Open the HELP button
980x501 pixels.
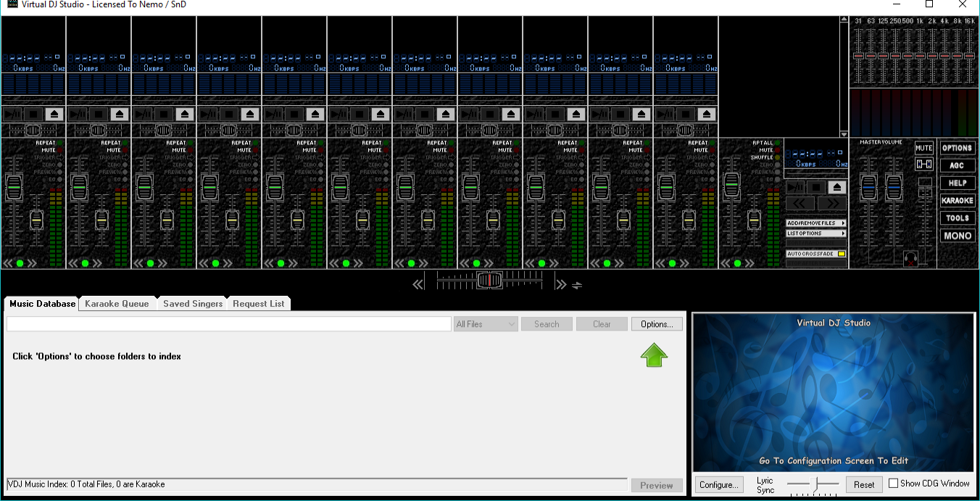tap(958, 183)
